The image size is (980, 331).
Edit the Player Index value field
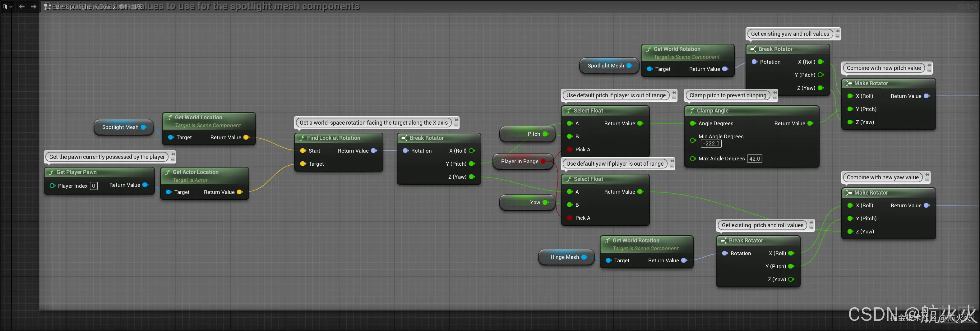click(x=94, y=186)
